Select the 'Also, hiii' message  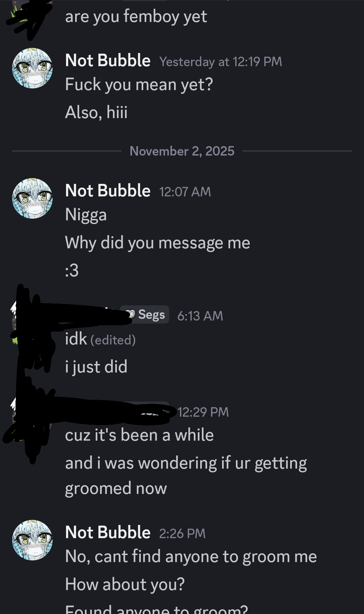(x=96, y=112)
